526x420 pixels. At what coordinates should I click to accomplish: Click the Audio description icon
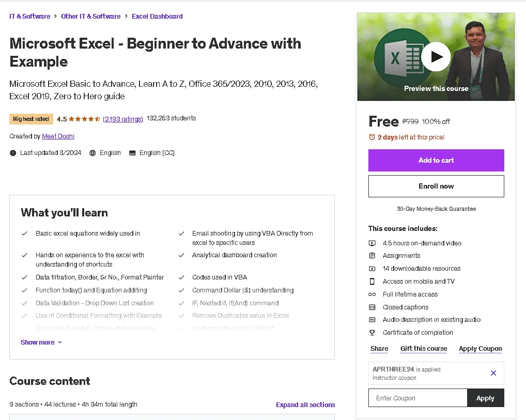(372, 320)
